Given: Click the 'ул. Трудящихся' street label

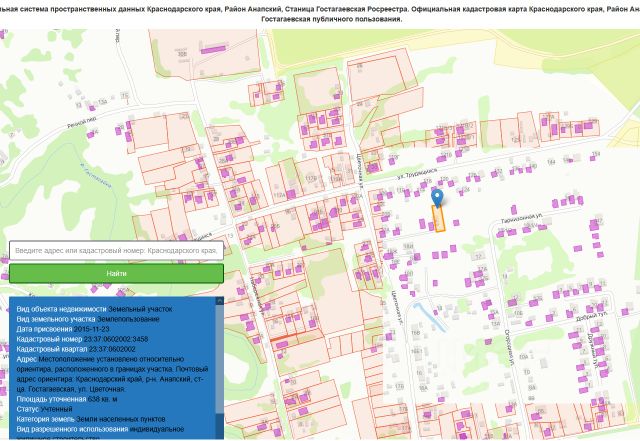Looking at the screenshot, I should [417, 174].
